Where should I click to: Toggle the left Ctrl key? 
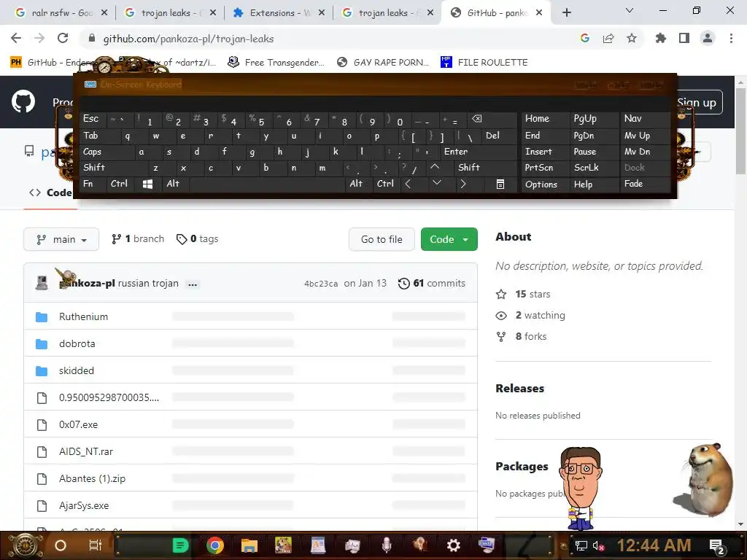[119, 183]
